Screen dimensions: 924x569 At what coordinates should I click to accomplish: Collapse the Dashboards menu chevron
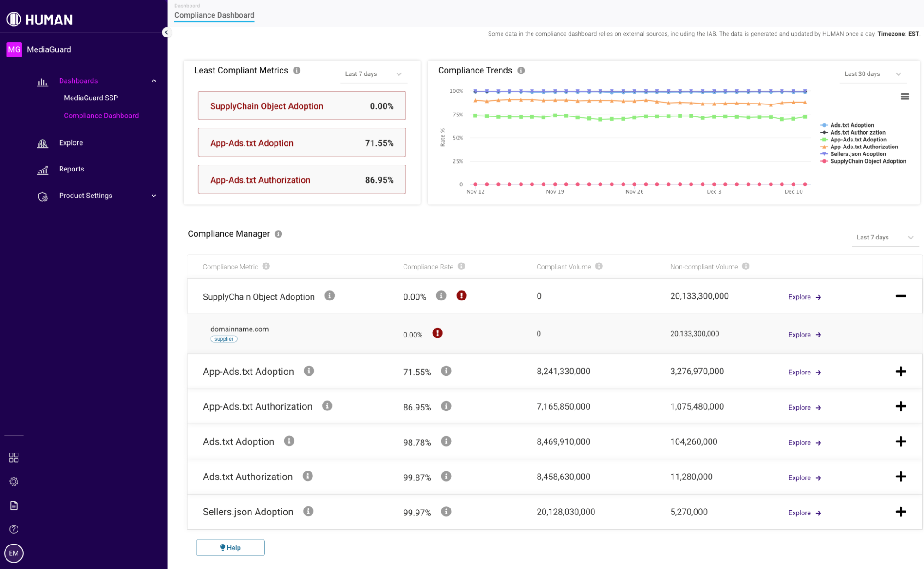coord(154,81)
